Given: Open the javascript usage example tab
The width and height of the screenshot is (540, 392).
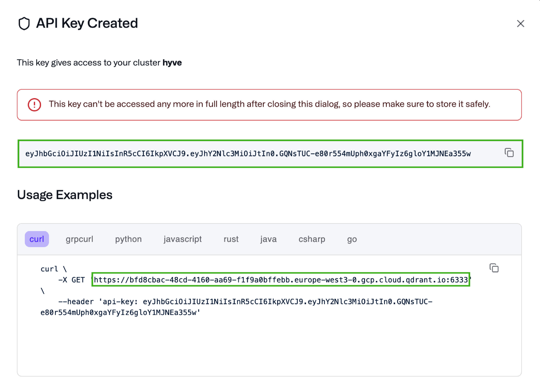Looking at the screenshot, I should (182, 239).
